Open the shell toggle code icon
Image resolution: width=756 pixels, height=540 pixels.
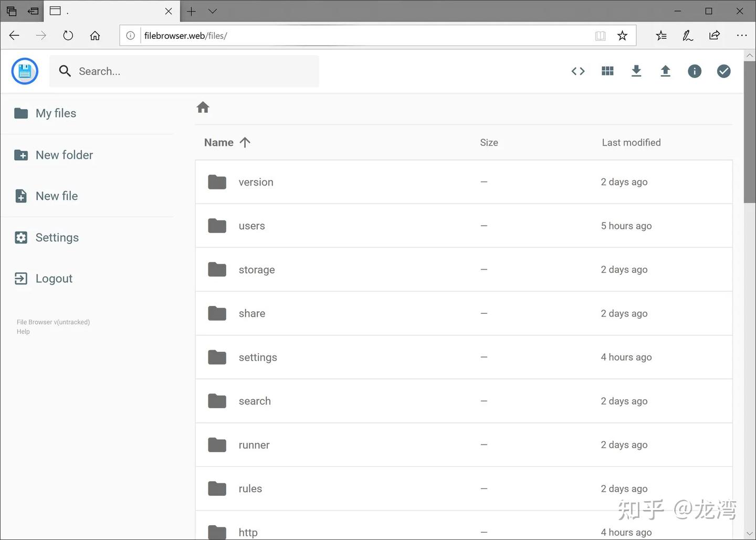[578, 71]
